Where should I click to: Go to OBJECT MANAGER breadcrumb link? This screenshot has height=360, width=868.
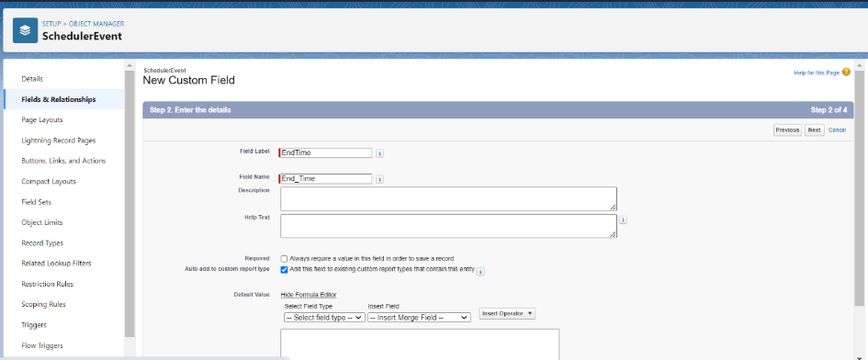96,24
